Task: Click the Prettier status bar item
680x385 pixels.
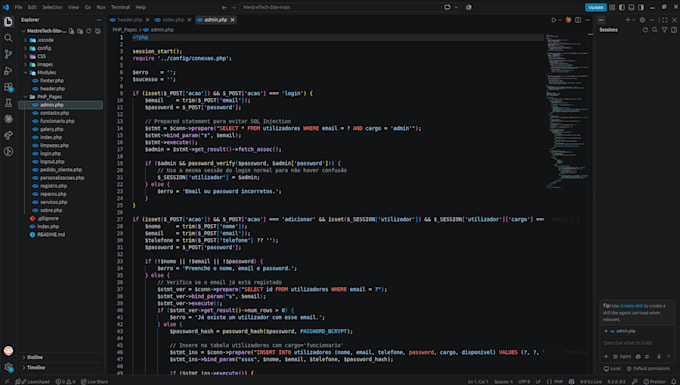Action: coord(654,382)
